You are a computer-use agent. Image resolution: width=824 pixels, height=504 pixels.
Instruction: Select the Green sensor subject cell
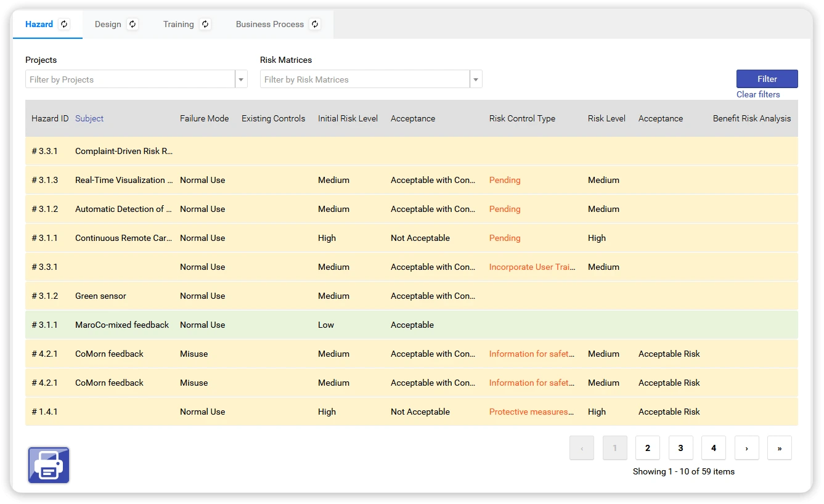(100, 296)
